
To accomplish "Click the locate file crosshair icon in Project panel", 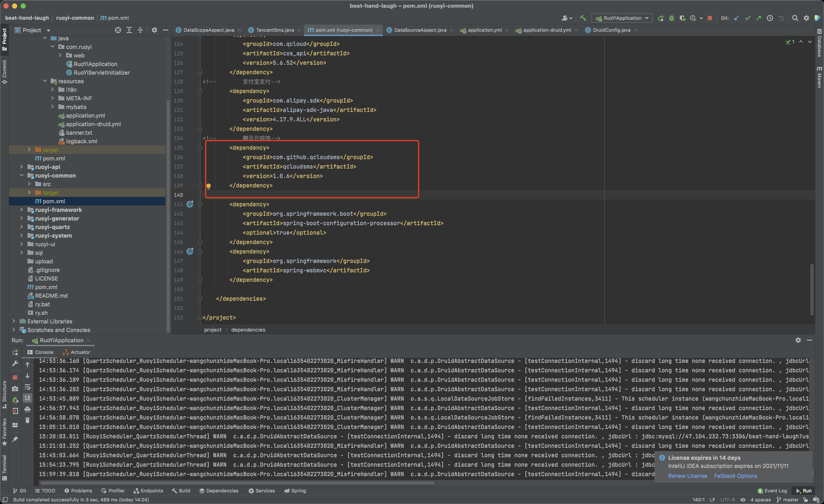I will tap(118, 30).
